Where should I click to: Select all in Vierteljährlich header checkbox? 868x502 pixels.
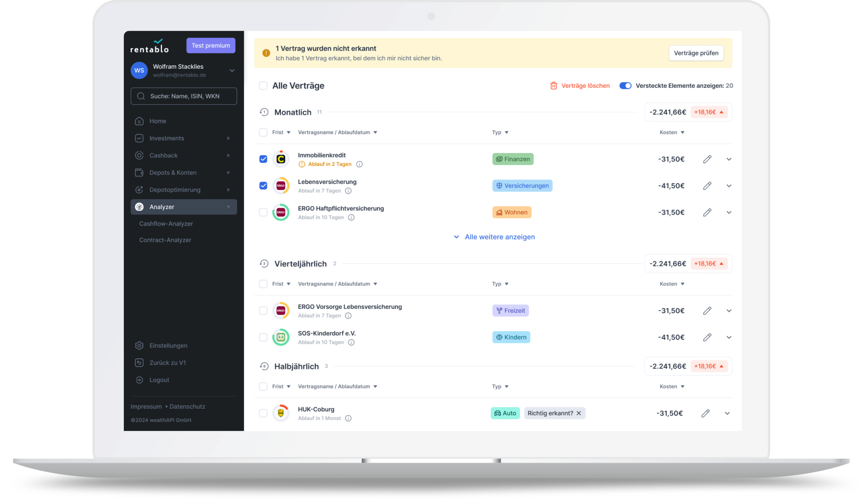(x=263, y=284)
